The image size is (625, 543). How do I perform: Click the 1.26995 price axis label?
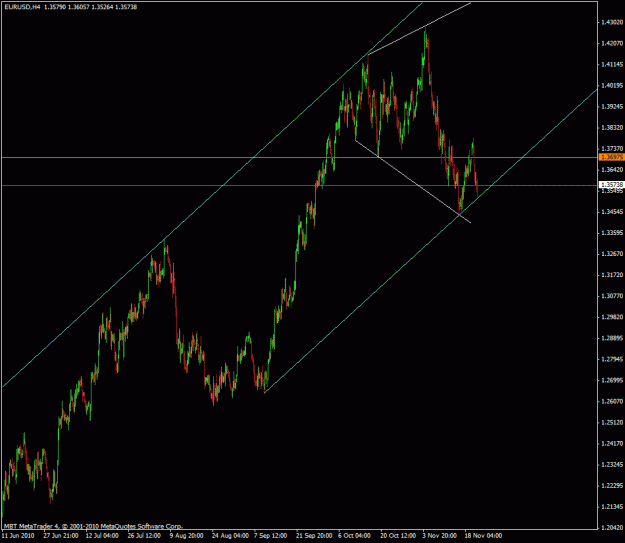[x=612, y=381]
